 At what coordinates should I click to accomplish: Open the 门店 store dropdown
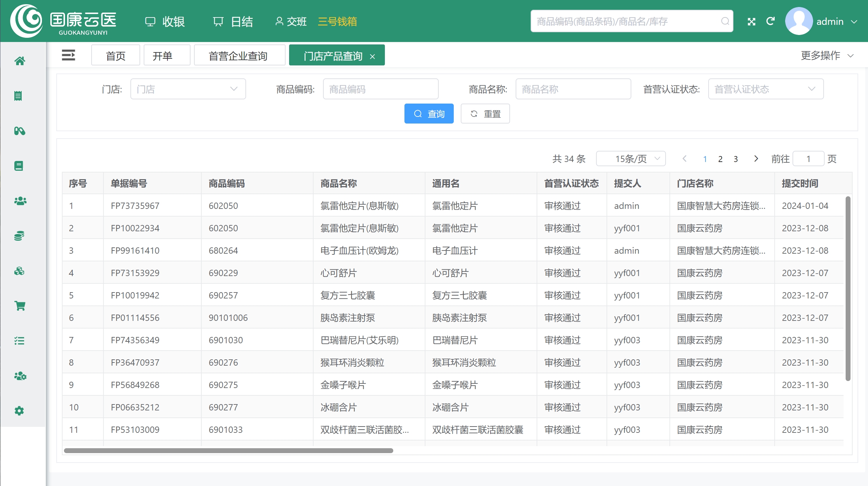[x=188, y=89]
